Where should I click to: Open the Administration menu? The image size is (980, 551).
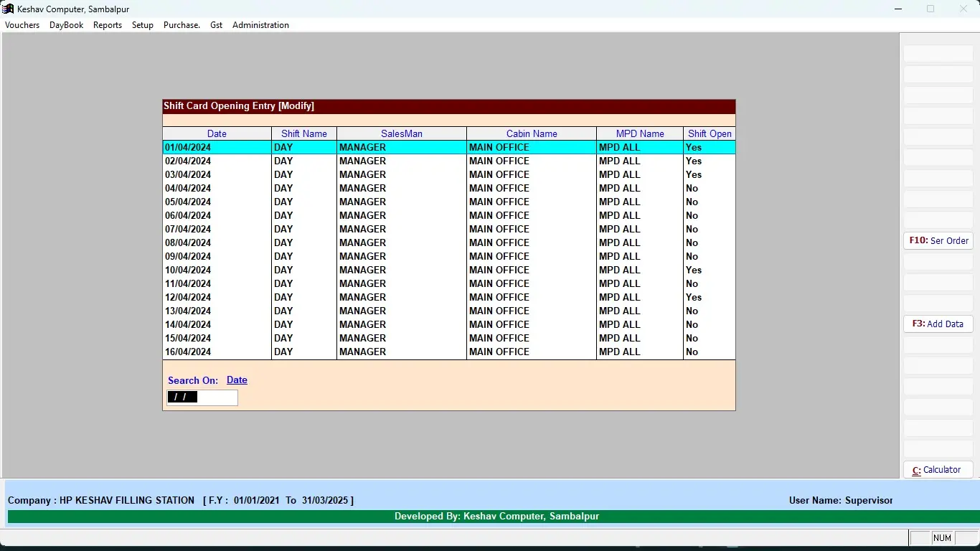coord(260,25)
